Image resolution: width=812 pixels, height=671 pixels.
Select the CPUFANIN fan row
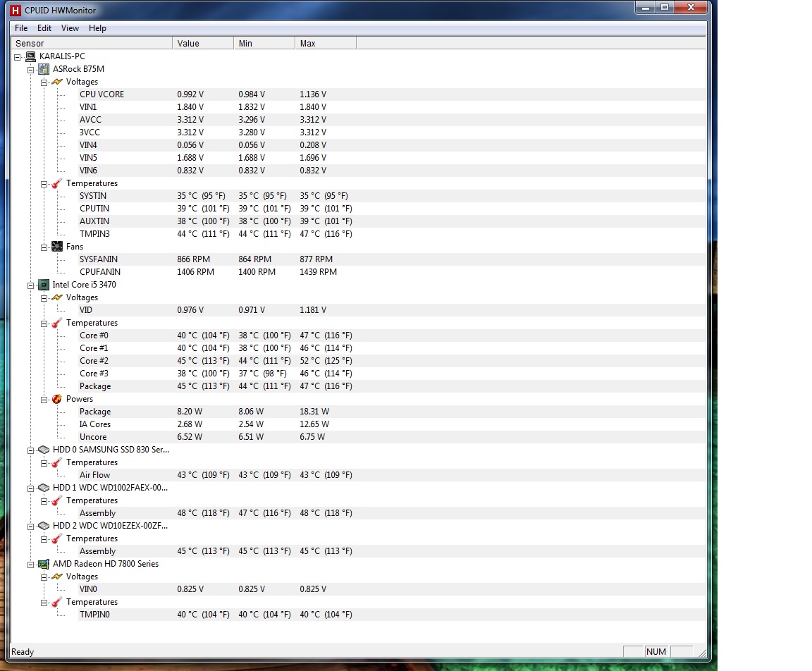click(x=391, y=272)
